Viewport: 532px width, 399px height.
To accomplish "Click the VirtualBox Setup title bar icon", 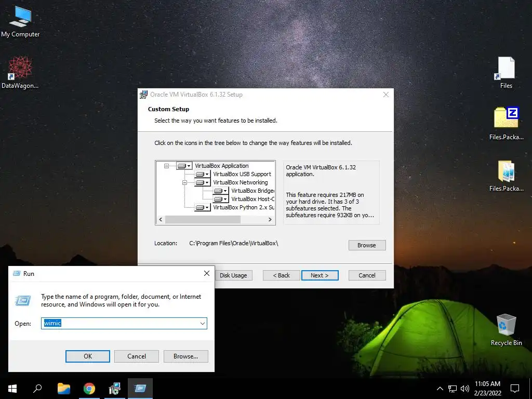I will (143, 95).
